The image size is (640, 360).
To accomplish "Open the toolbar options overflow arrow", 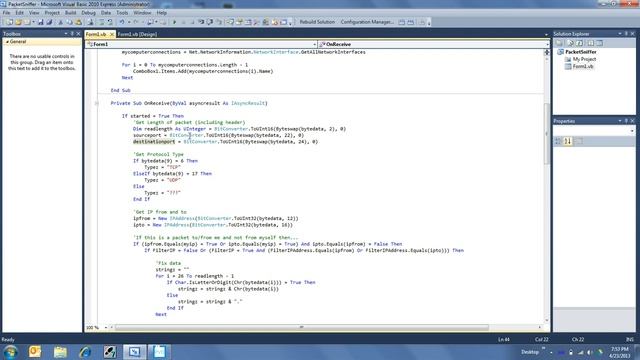I will [291, 23].
